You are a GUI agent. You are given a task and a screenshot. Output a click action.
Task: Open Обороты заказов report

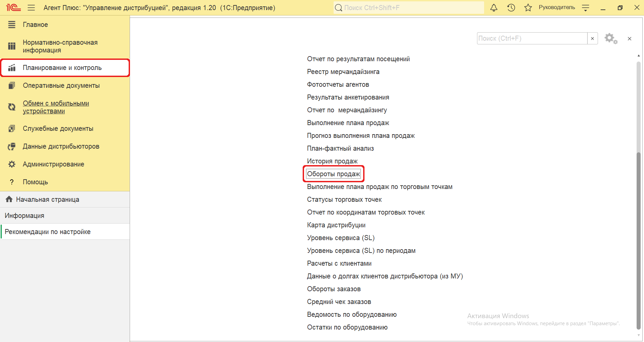(x=334, y=289)
